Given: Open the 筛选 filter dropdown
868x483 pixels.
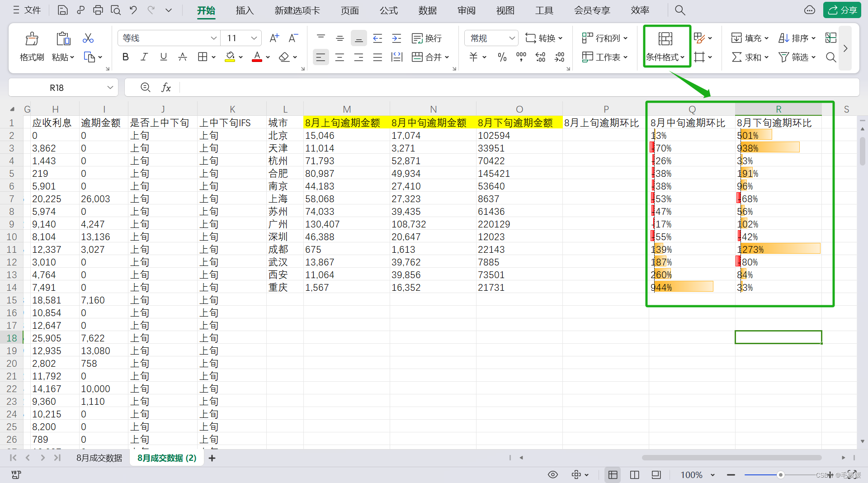Looking at the screenshot, I should click(x=797, y=57).
